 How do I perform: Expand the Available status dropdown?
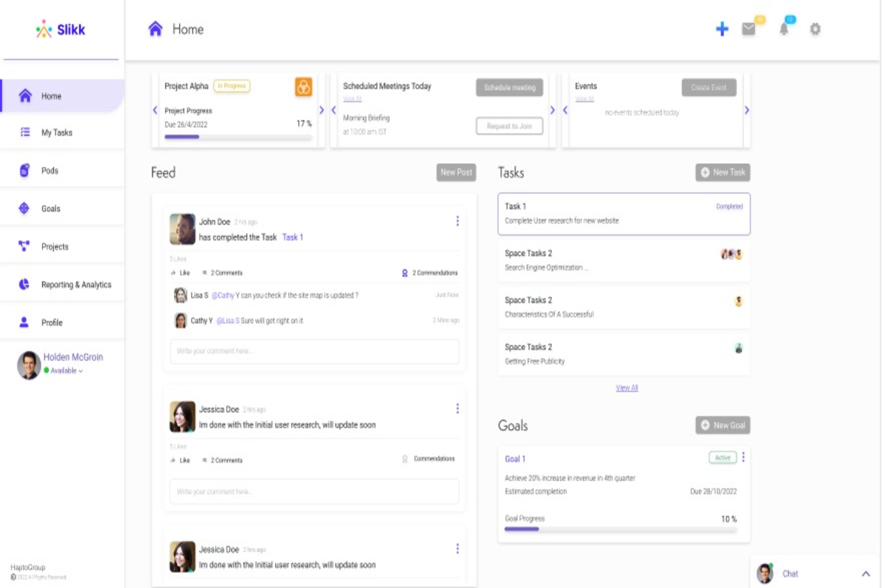click(x=81, y=371)
